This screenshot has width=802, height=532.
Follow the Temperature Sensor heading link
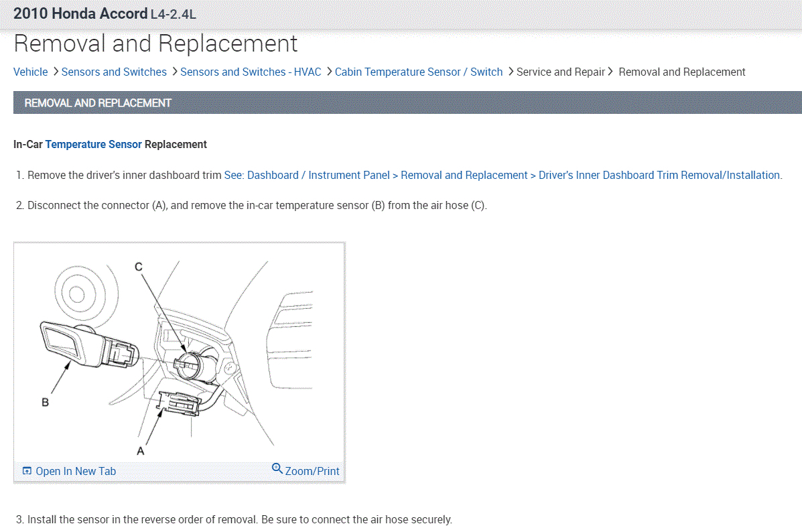(93, 145)
